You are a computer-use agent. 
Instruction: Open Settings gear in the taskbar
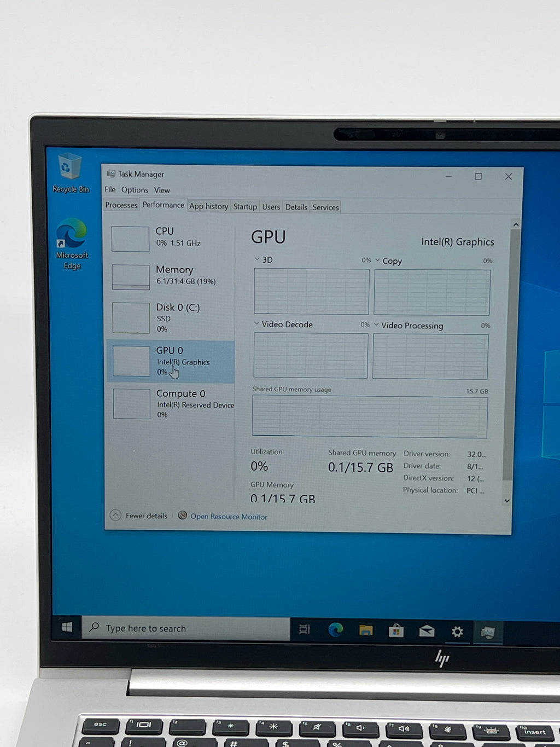coord(457,632)
